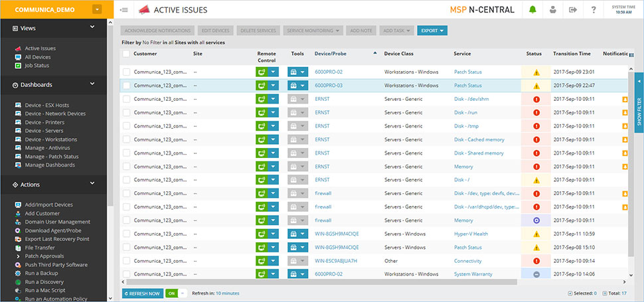The height and width of the screenshot is (302, 644).
Task: Open Device - ESX Hosts dashboard
Action: click(46, 105)
